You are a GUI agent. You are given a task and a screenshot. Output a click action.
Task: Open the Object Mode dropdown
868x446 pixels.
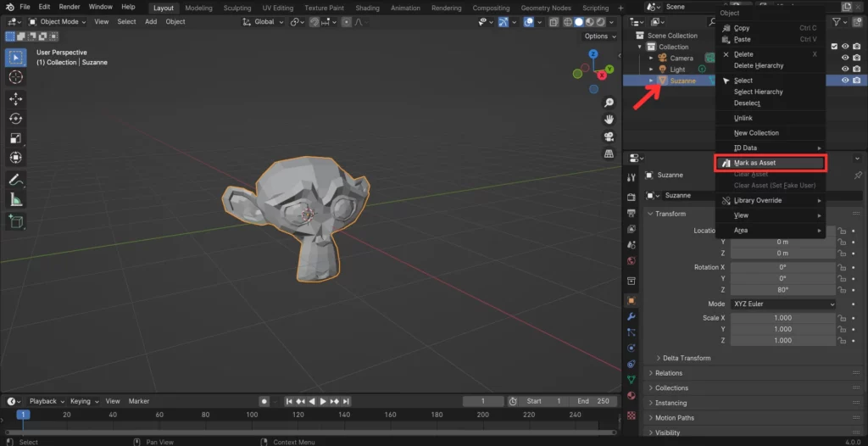click(58, 21)
